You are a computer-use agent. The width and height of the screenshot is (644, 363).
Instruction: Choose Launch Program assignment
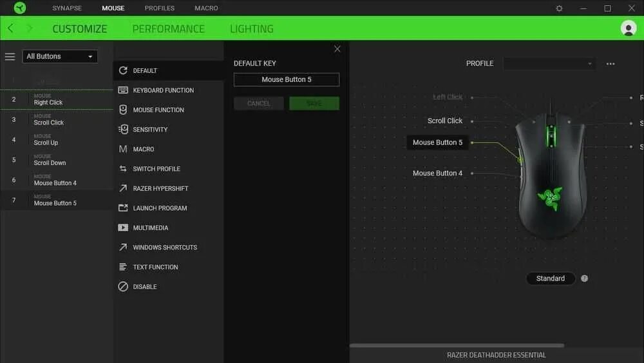168,208
